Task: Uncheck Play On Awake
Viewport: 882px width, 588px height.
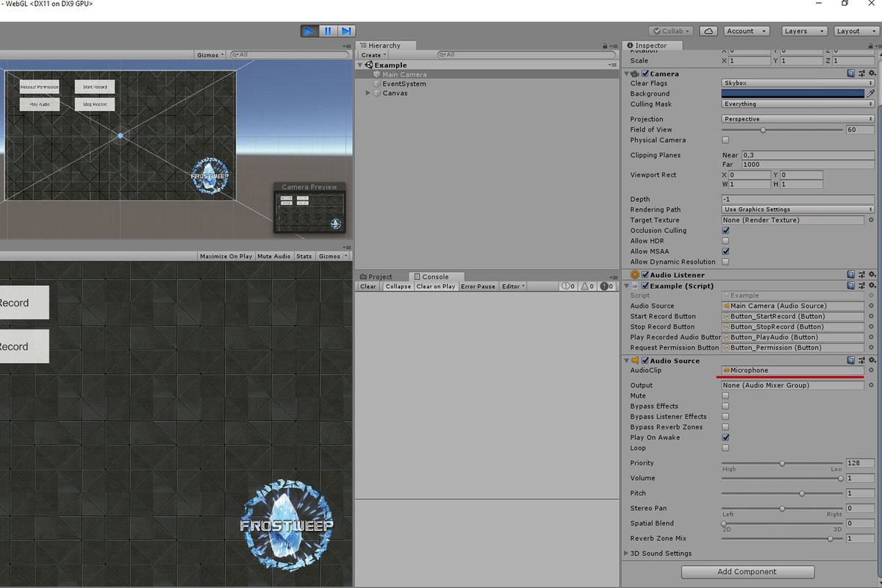Action: tap(725, 437)
